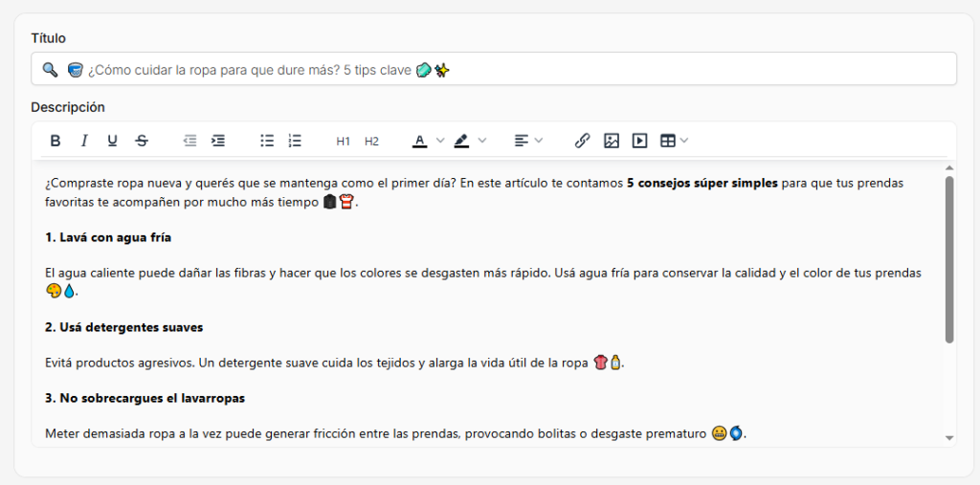The width and height of the screenshot is (980, 485).
Task: Toggle bold formatting
Action: [x=55, y=142]
